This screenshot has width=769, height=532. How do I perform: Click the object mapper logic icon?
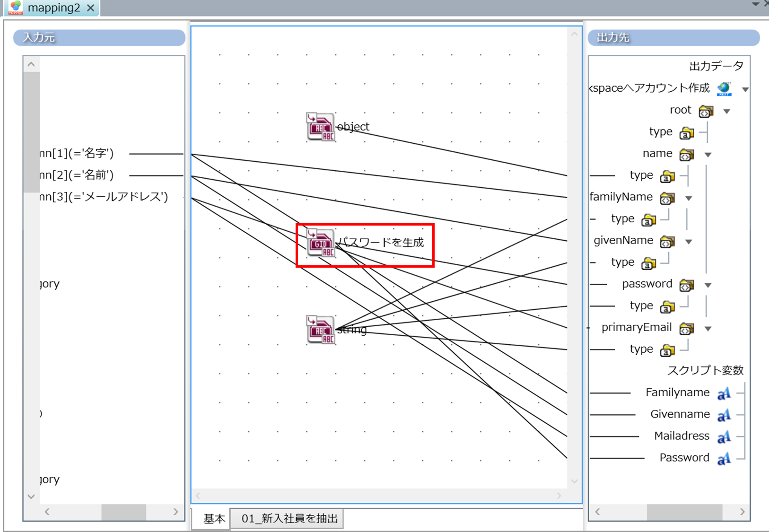coord(321,127)
